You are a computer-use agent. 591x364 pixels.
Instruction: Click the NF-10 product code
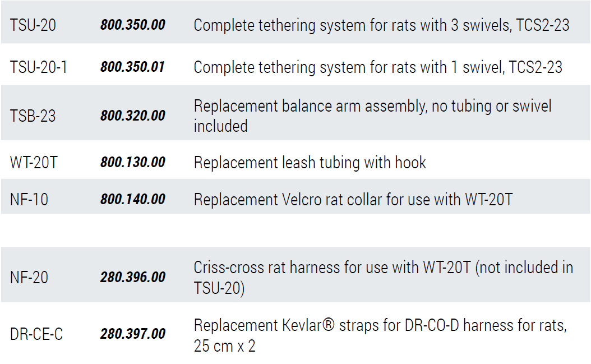click(x=29, y=199)
